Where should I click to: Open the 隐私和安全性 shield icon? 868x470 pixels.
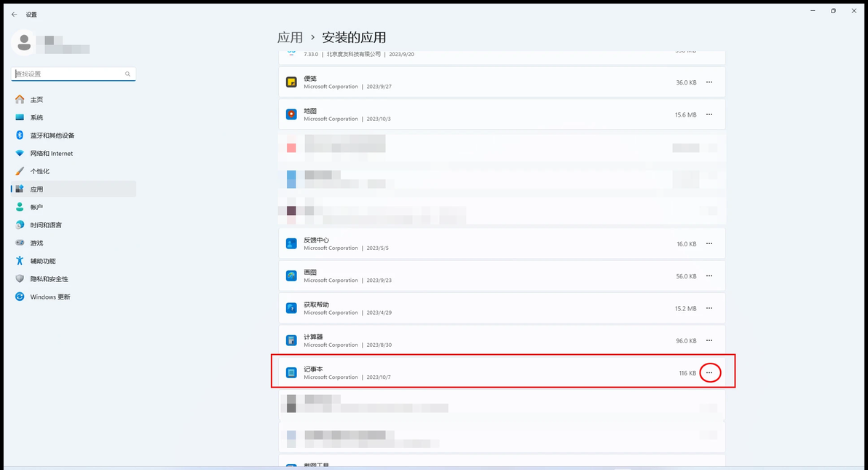(x=20, y=279)
